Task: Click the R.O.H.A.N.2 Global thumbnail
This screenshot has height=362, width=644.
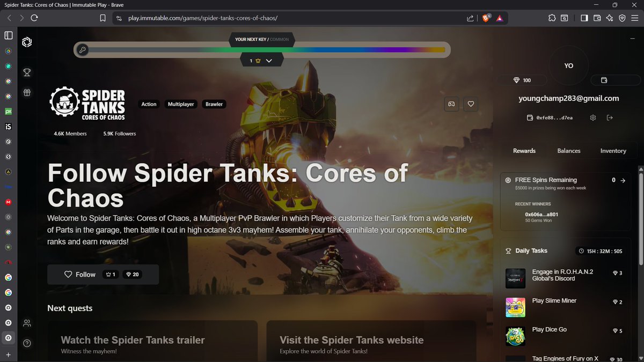Action: 515,278
